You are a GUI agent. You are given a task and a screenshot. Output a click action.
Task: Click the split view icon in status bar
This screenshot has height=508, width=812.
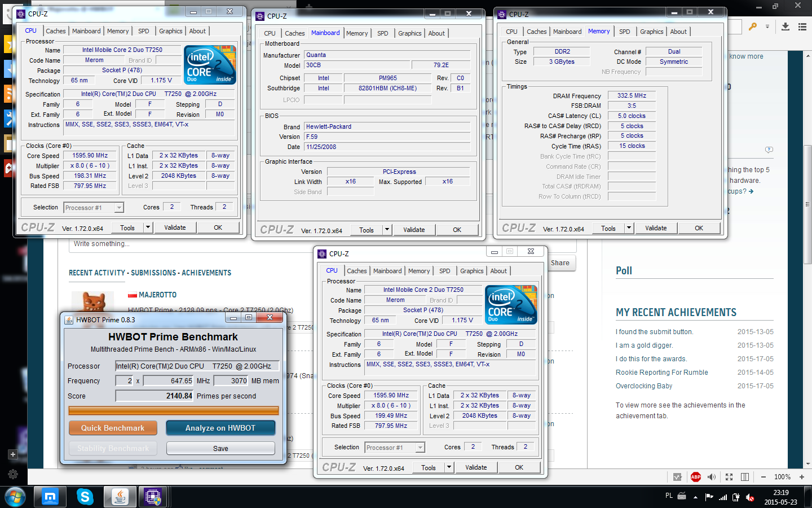point(745,477)
